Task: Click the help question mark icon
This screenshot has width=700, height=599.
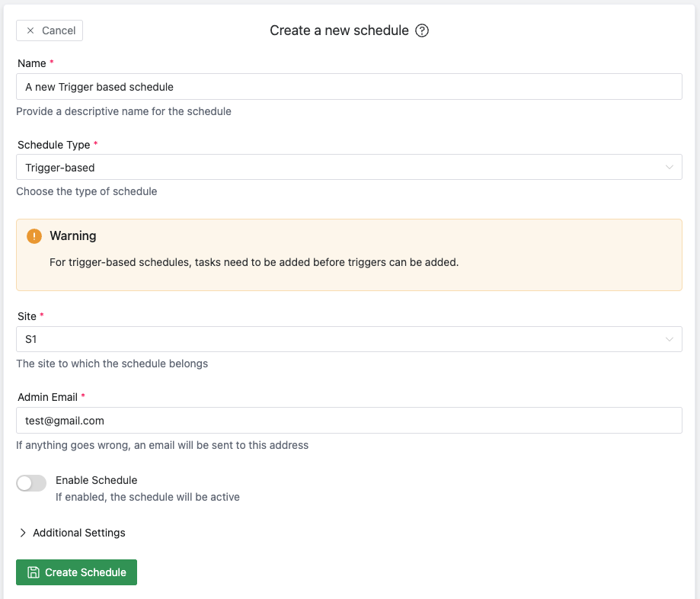Action: coord(423,30)
